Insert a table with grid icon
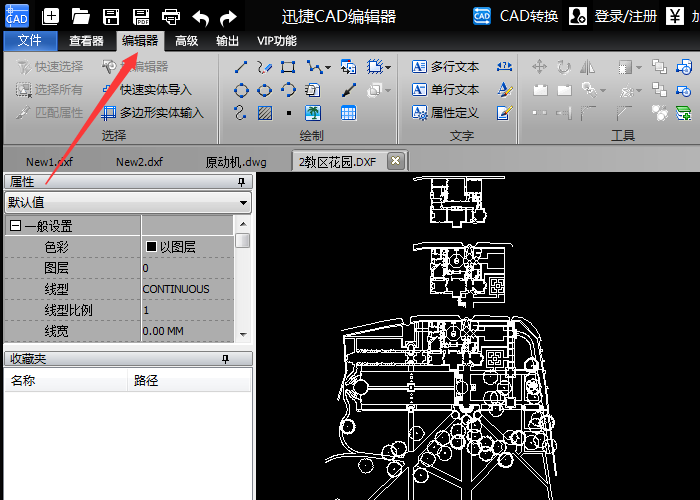This screenshot has height=500, width=700. (x=348, y=113)
